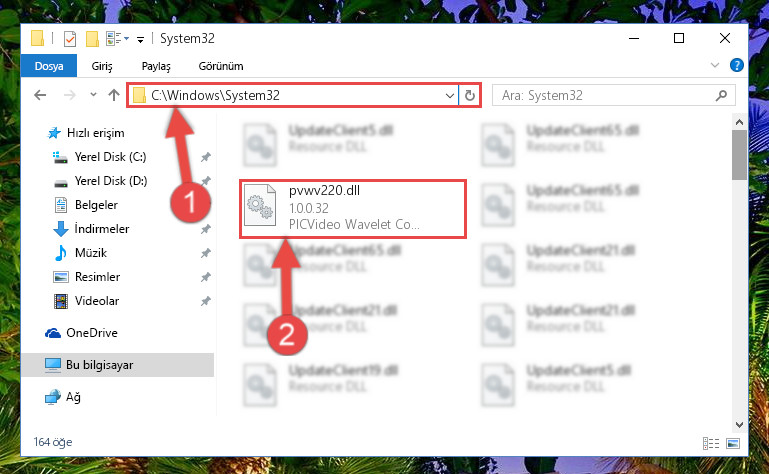Expand the address bar history dropdown
The image size is (769, 474).
tap(449, 96)
